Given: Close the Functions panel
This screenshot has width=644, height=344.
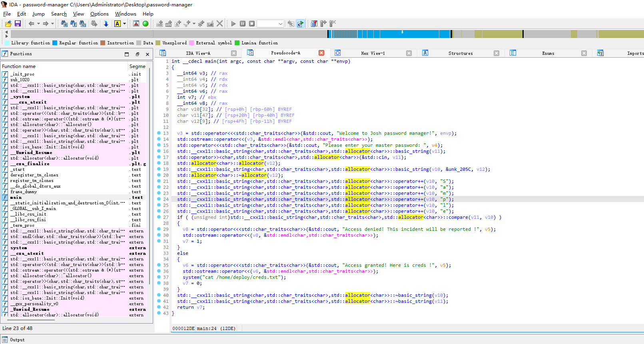Looking at the screenshot, I should (x=148, y=54).
